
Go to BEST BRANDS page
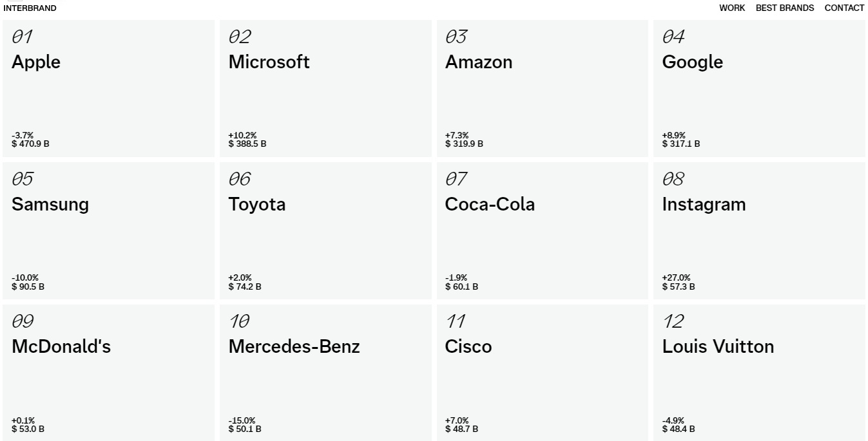(784, 8)
